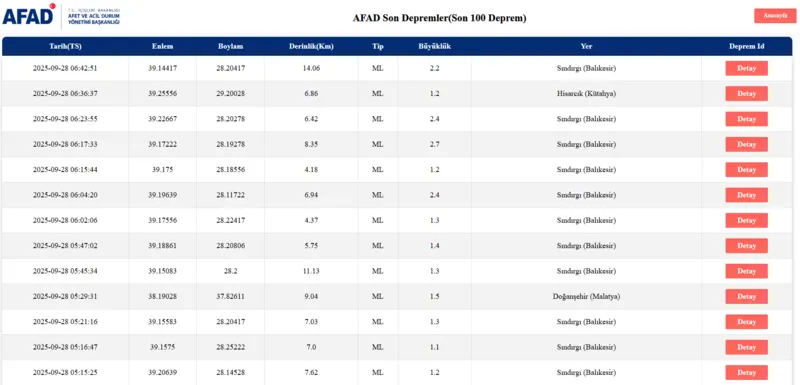
Task: Click the Tarih(TS) column header
Action: click(x=65, y=46)
